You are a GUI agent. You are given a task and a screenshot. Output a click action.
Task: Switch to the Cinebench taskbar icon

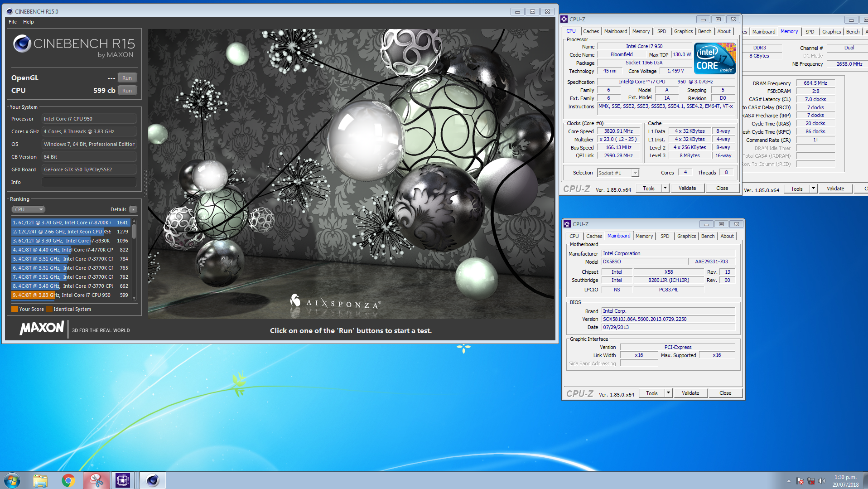point(153,480)
